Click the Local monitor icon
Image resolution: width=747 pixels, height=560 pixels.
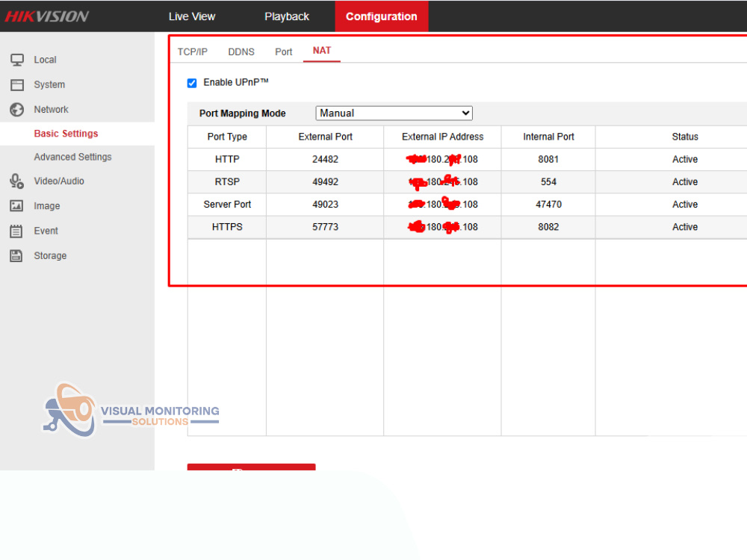17,60
